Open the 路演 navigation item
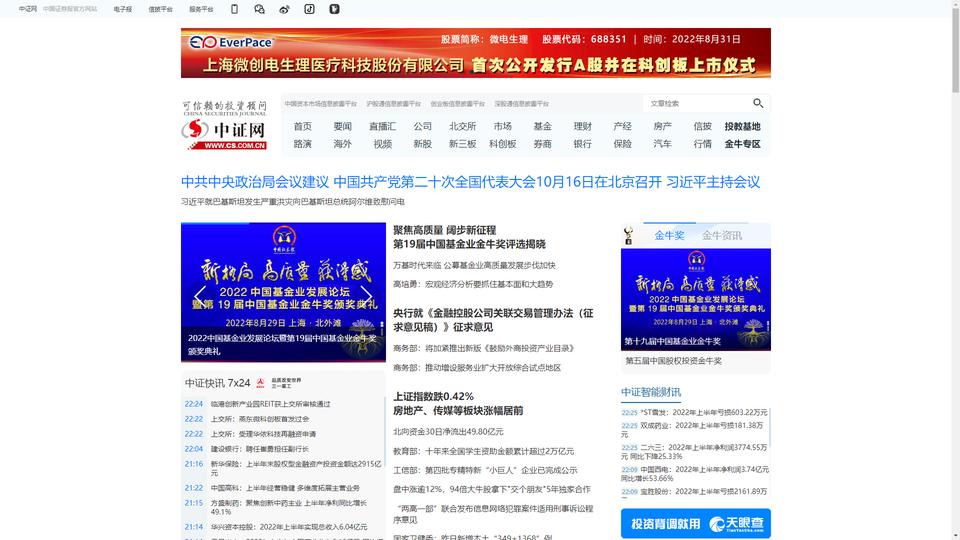 click(x=302, y=144)
